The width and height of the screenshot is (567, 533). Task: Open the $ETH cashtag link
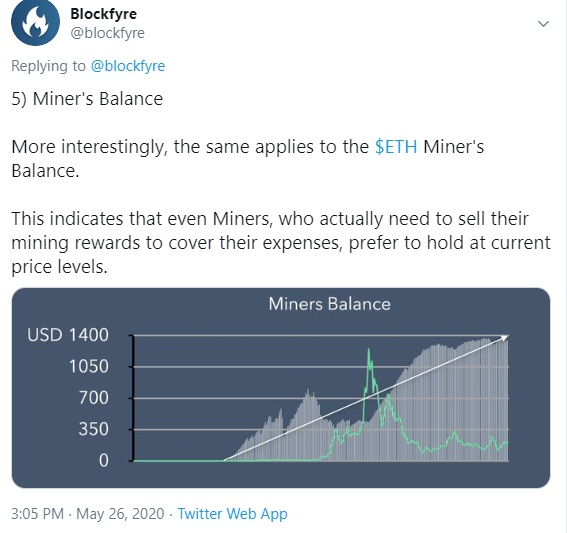pos(396,147)
